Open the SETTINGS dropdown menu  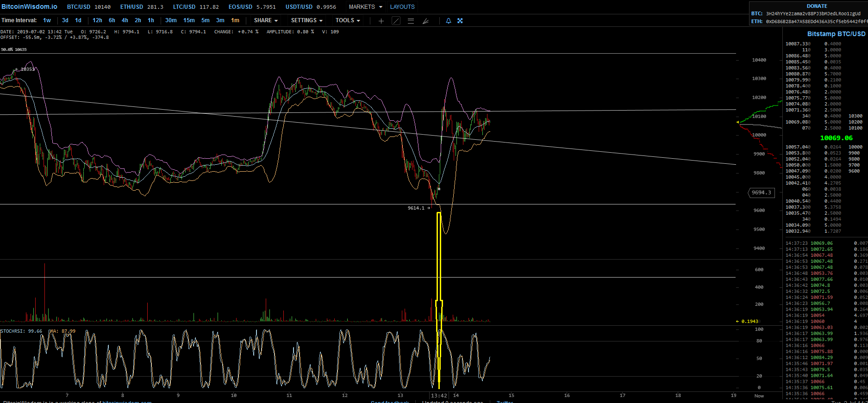click(306, 20)
